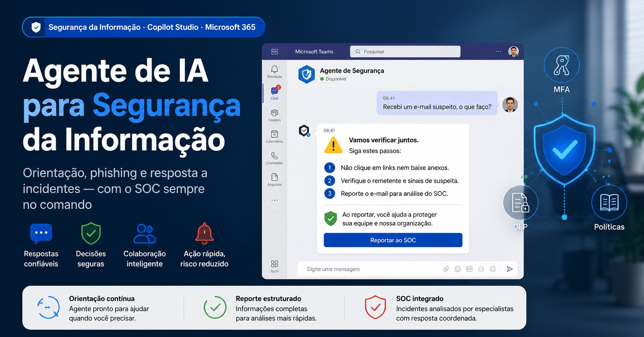Open Chamadas in the Teams sidebar
The height and width of the screenshot is (337, 644).
coord(274,158)
